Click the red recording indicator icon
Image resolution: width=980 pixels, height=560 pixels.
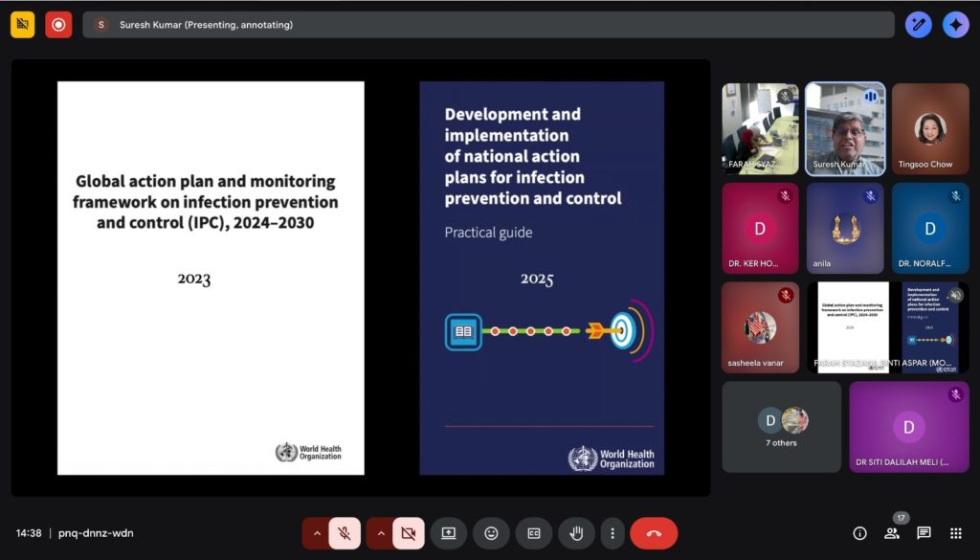tap(58, 25)
